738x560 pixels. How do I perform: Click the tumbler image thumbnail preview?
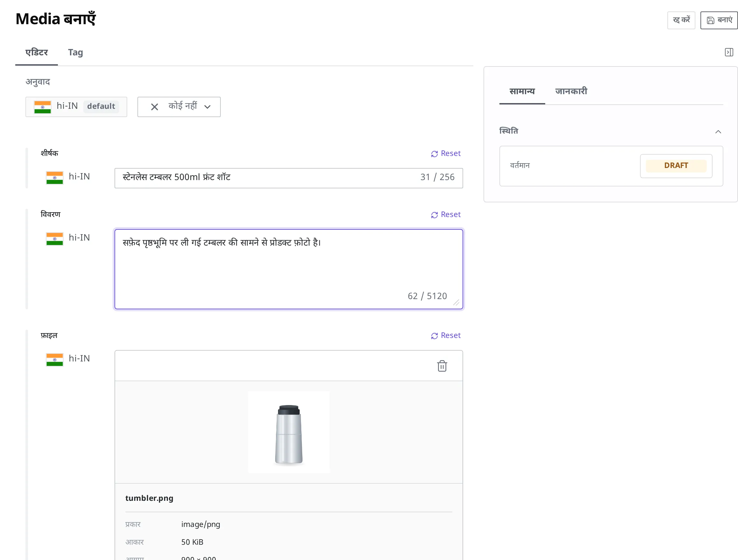(289, 432)
